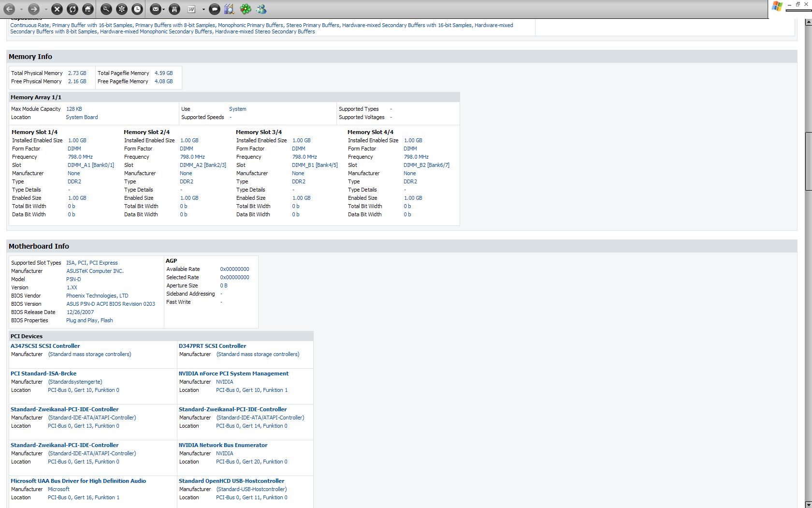Viewport: 812px width, 508px height.
Task: Click the vertical scrollbar thumb
Action: [808, 162]
